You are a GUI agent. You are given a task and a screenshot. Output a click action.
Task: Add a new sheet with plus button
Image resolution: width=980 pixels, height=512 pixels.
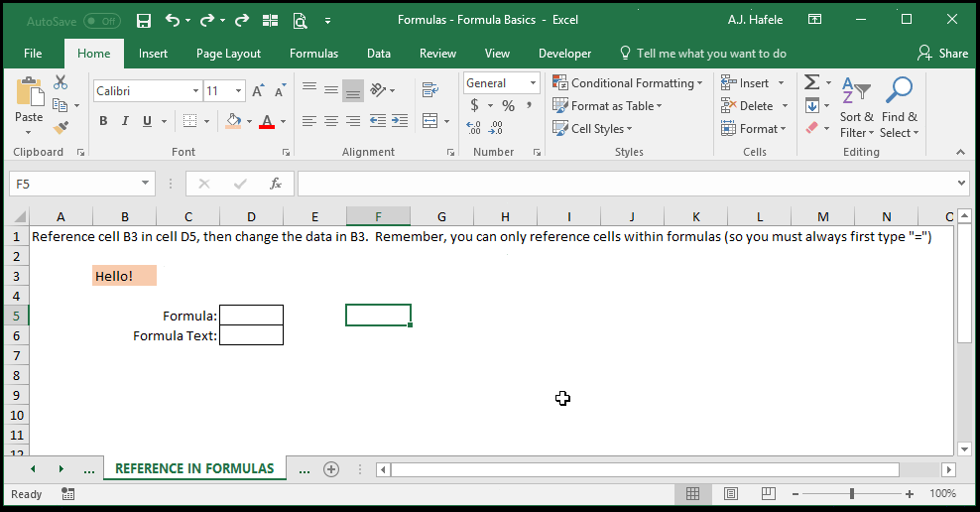[x=331, y=469]
